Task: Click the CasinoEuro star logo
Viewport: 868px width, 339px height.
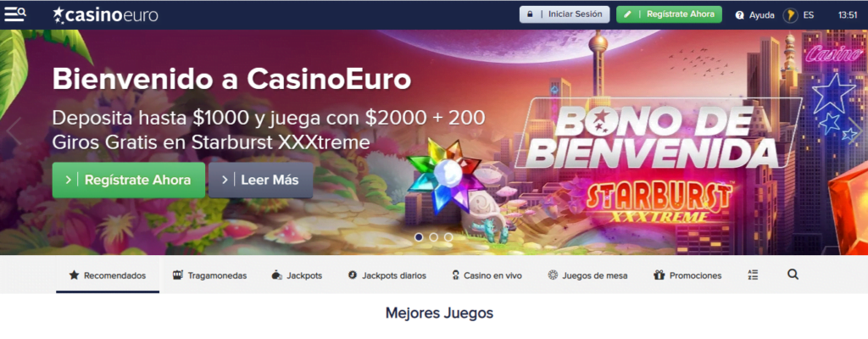Action: [x=104, y=15]
